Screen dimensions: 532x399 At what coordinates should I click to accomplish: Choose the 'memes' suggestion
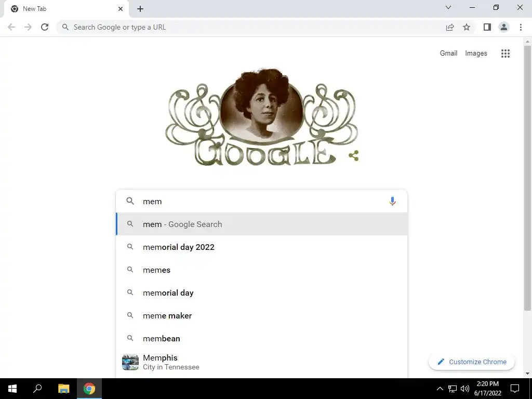click(x=261, y=270)
